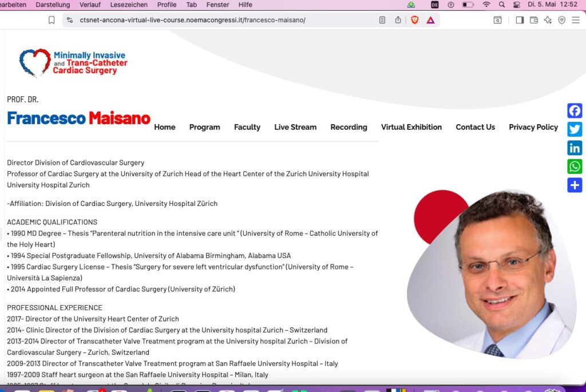Open the Verlauf menu
586x392 pixels.
90,5
